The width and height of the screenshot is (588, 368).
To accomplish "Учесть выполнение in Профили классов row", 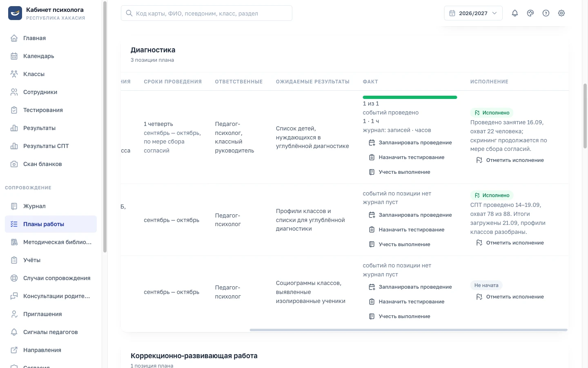I will pos(399,245).
